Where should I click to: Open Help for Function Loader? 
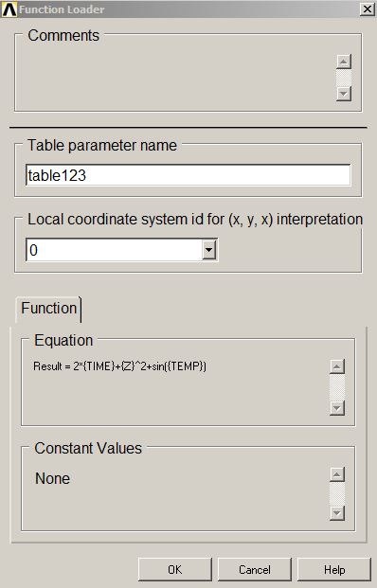[334, 570]
